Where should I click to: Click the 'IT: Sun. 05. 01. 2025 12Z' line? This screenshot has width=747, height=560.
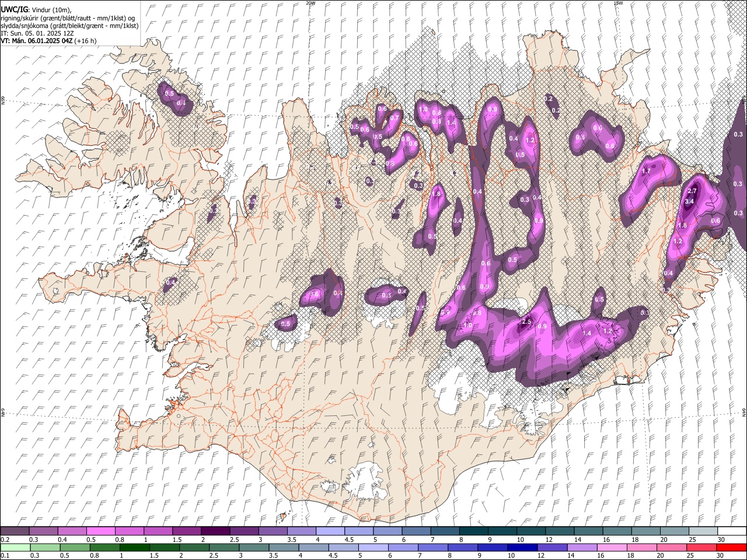(37, 33)
